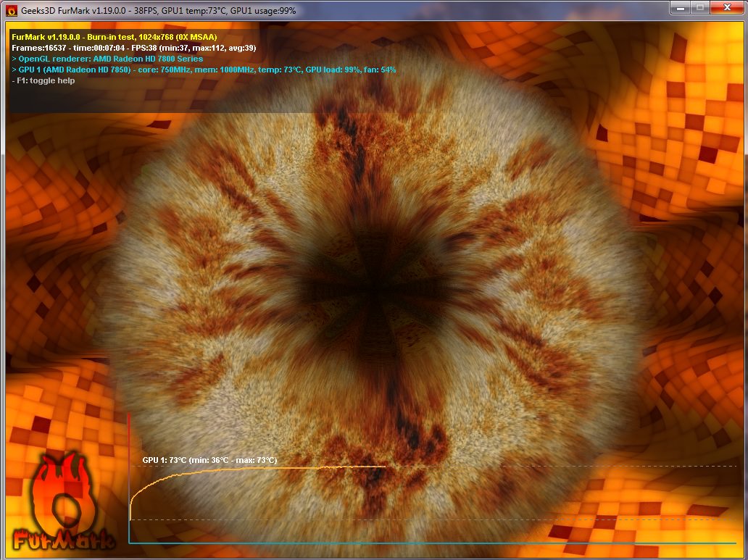Click the GPU 1: 73°C graph label
The width and height of the screenshot is (748, 560).
click(209, 460)
